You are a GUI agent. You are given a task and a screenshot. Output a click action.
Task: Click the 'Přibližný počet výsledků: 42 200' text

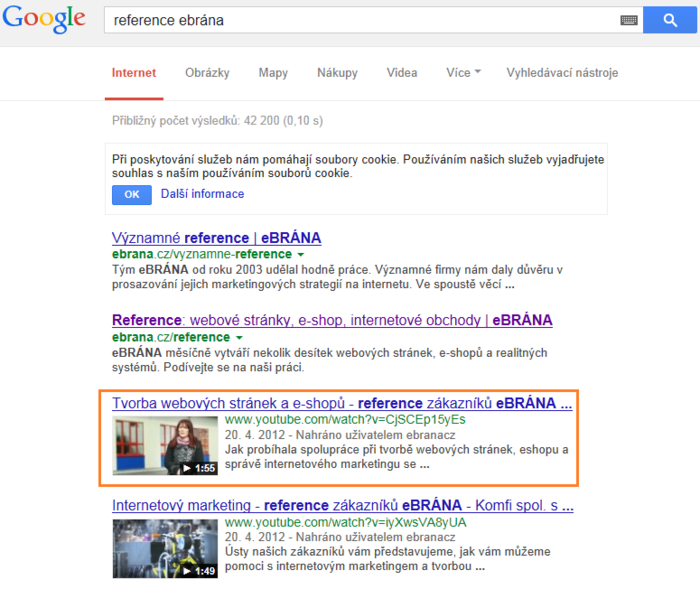pos(217,121)
